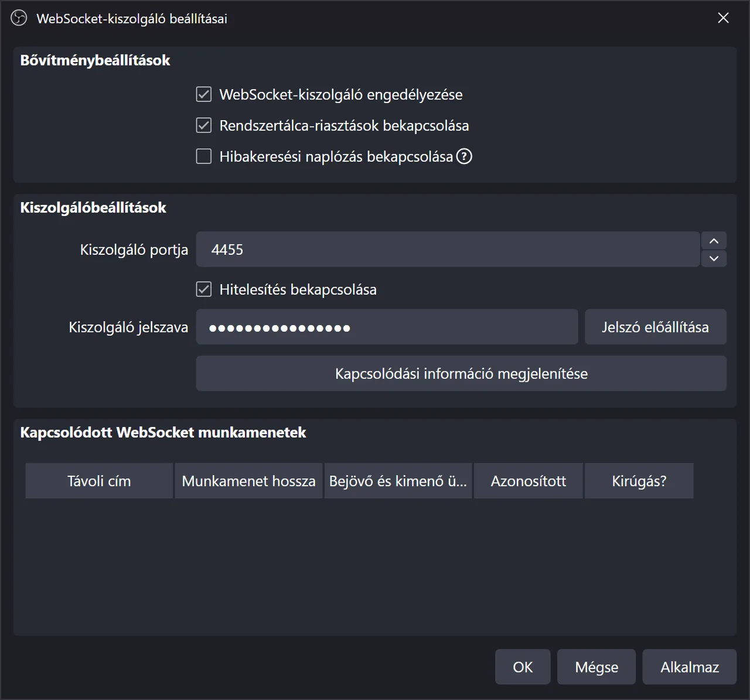The image size is (750, 700).
Task: Increase the Kiszolgáló portja value with up arrow
Action: [x=714, y=241]
